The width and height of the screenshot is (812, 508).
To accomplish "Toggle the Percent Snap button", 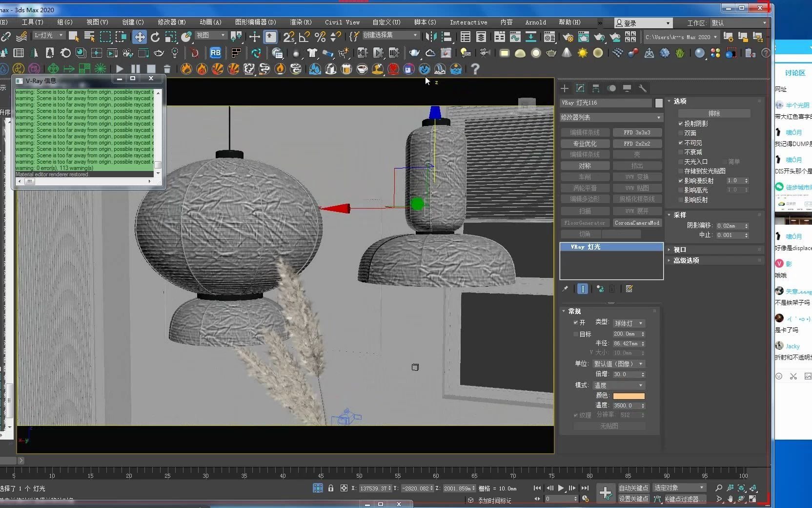I will [x=320, y=37].
